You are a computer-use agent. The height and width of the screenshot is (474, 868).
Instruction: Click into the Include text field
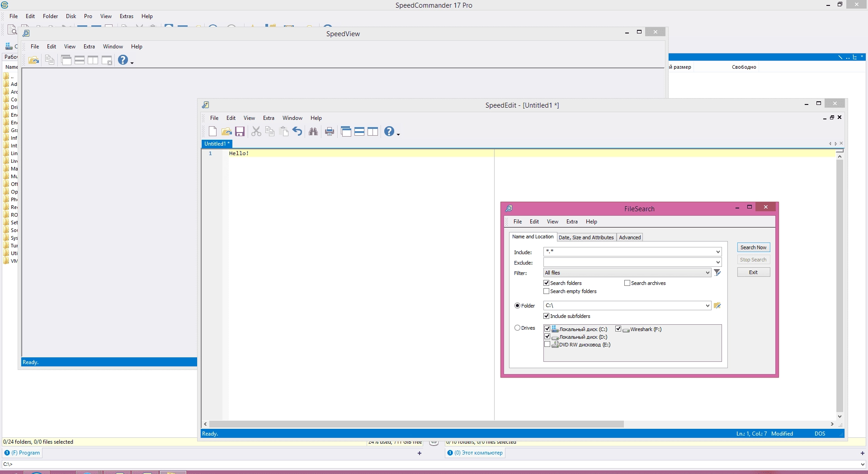tap(628, 252)
